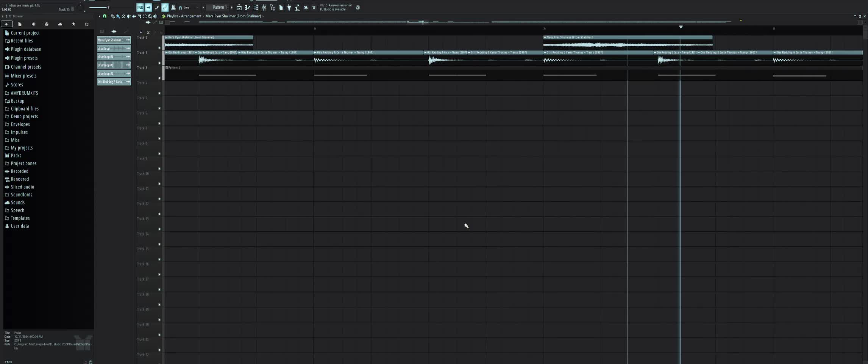Screen dimensions: 868x364
Task: Switch to browser plugins speaker tab
Action: [33, 24]
